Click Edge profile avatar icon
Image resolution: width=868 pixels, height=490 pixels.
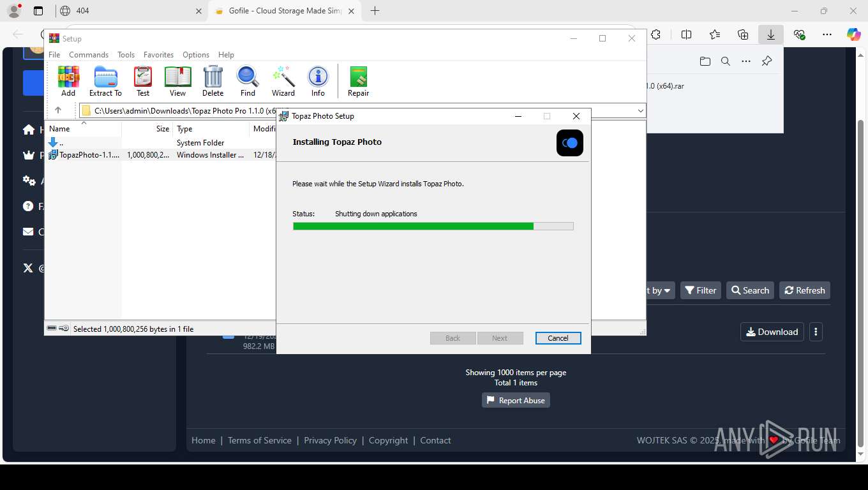point(13,11)
